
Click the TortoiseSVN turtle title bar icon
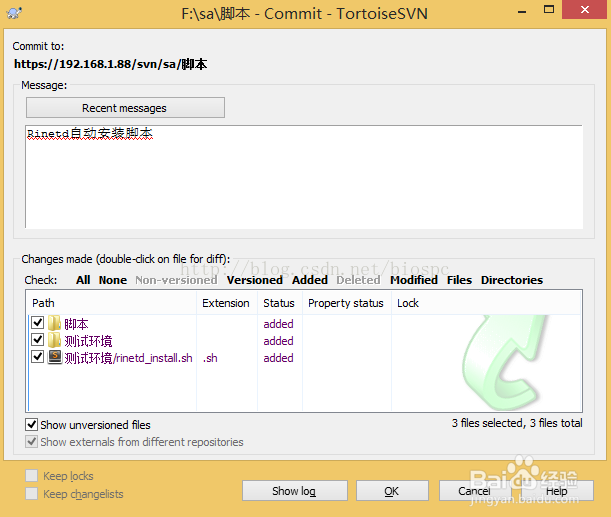(x=14, y=13)
